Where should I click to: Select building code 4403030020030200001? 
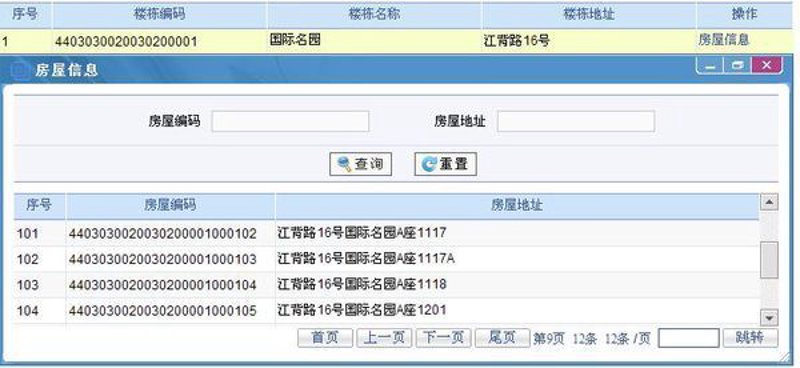(126, 41)
